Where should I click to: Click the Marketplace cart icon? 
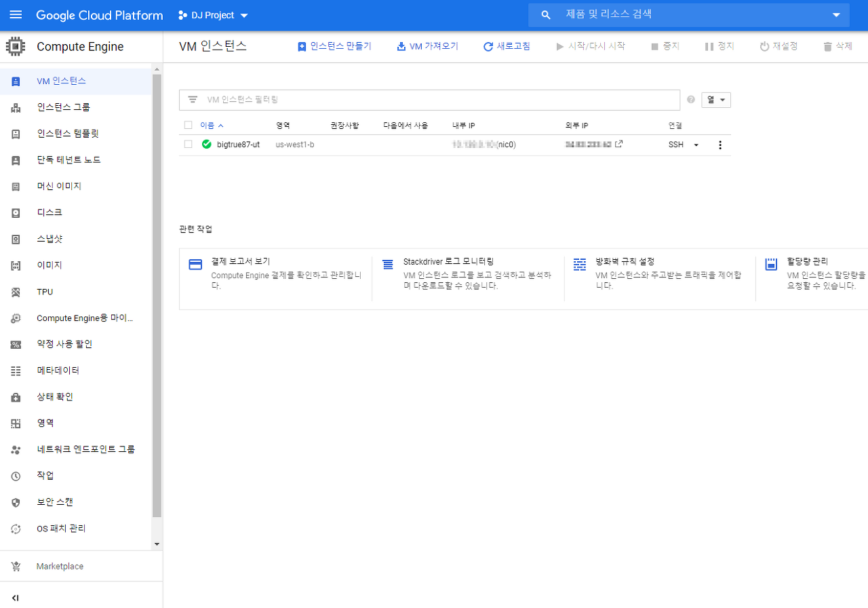click(16, 567)
